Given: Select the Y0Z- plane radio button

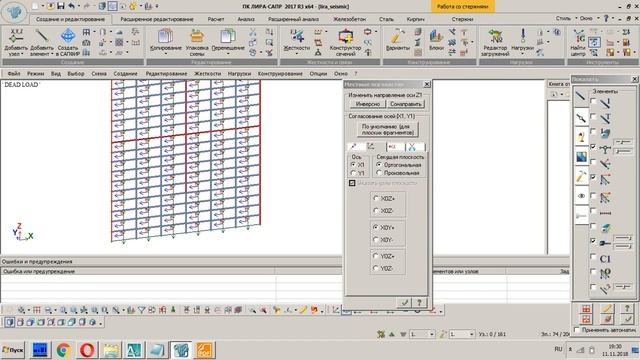Looking at the screenshot, I should [376, 268].
